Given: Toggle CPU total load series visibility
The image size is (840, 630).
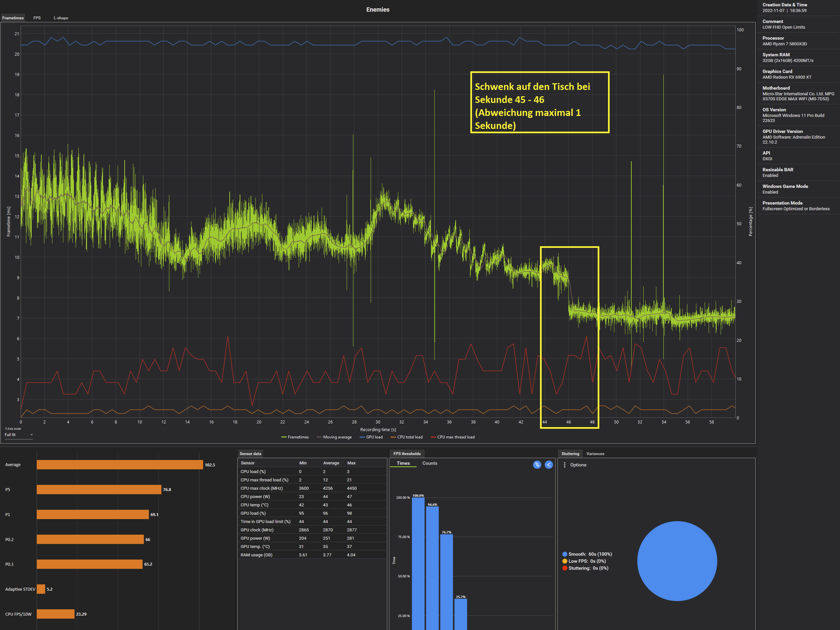Looking at the screenshot, I should (409, 437).
